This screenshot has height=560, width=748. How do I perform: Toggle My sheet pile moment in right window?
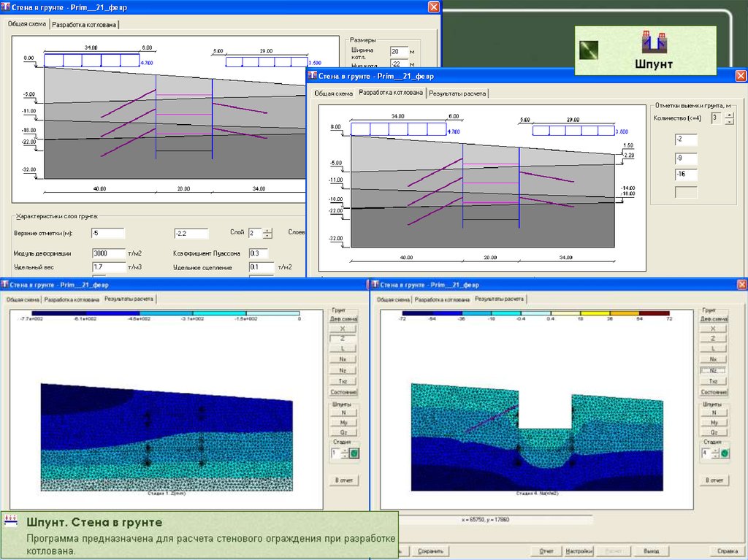(713, 423)
